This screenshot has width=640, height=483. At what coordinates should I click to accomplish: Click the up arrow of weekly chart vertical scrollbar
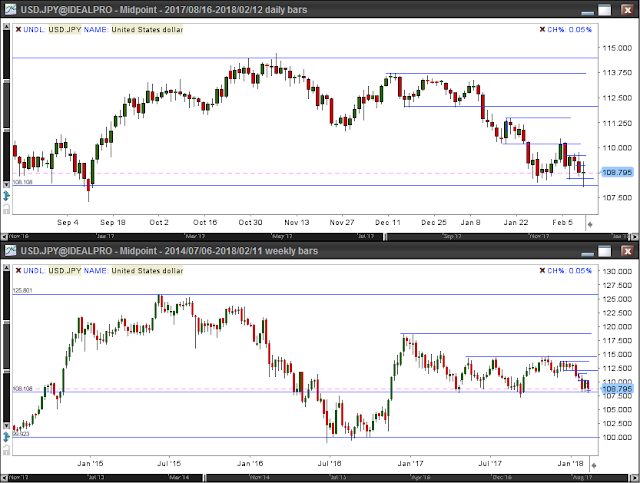coord(6,267)
